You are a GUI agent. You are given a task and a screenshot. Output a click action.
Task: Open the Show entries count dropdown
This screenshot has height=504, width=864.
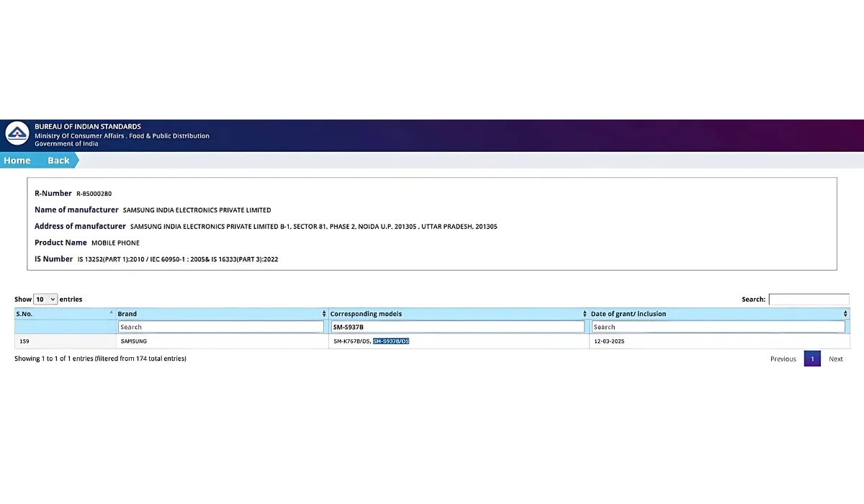45,300
